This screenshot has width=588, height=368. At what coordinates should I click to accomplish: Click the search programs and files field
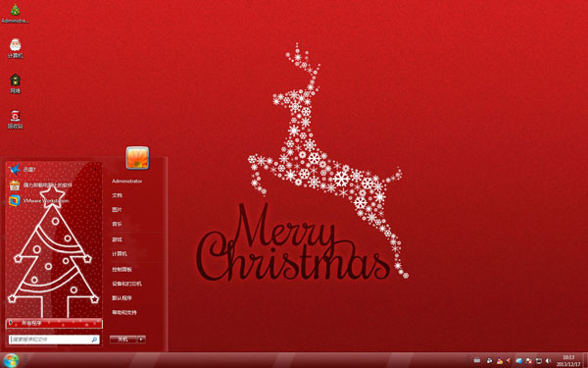pyautogui.click(x=54, y=340)
